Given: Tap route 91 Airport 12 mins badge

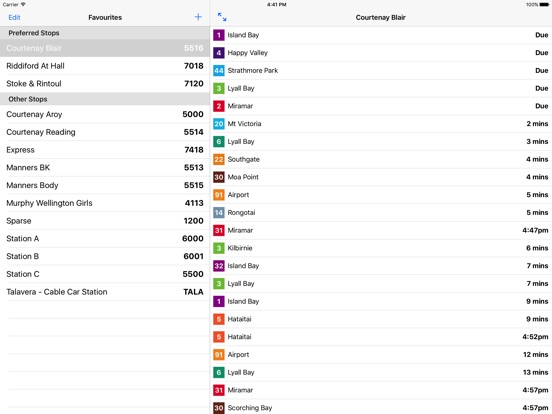Looking at the screenshot, I should click(219, 355).
